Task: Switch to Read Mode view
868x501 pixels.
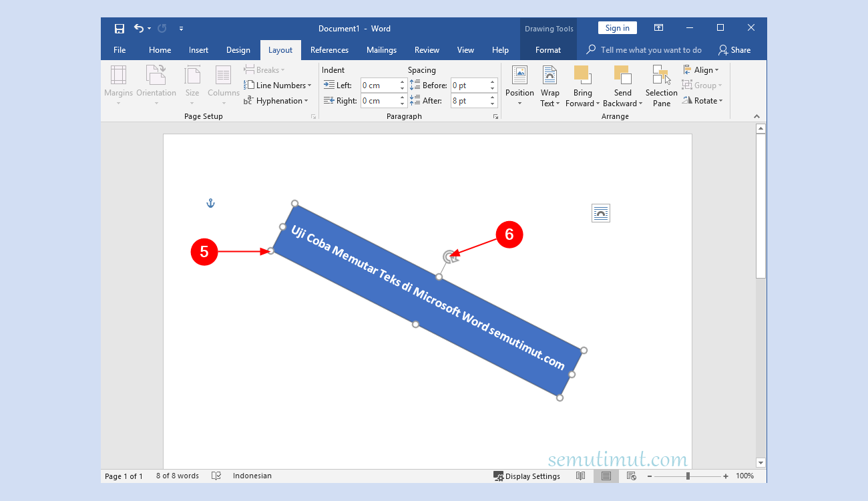Action: click(x=581, y=476)
